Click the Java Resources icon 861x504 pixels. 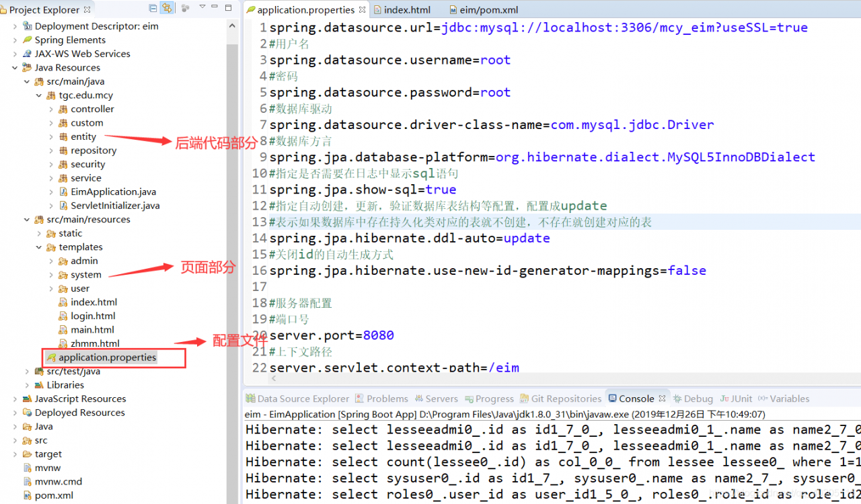27,68
